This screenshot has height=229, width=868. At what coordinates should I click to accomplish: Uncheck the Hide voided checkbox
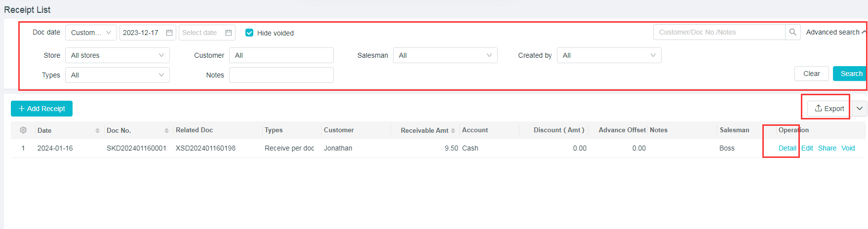point(249,33)
